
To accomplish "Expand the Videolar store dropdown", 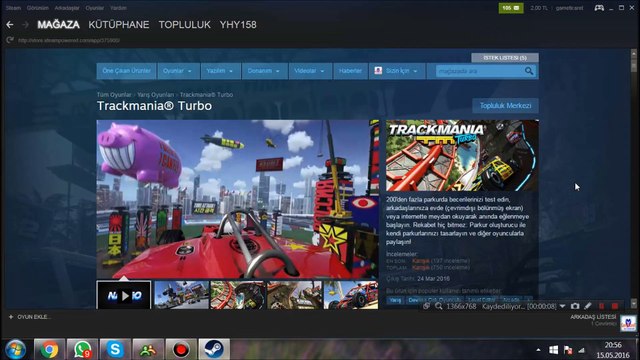I will point(310,71).
